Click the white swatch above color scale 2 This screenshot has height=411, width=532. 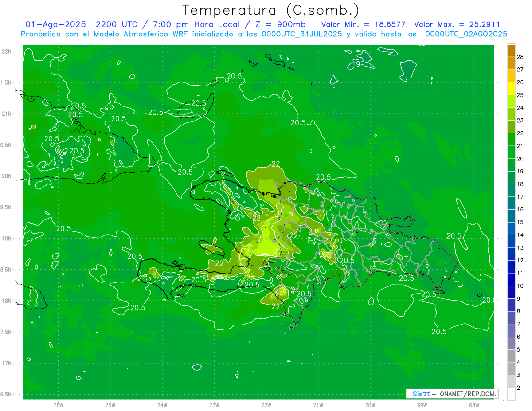[511, 394]
